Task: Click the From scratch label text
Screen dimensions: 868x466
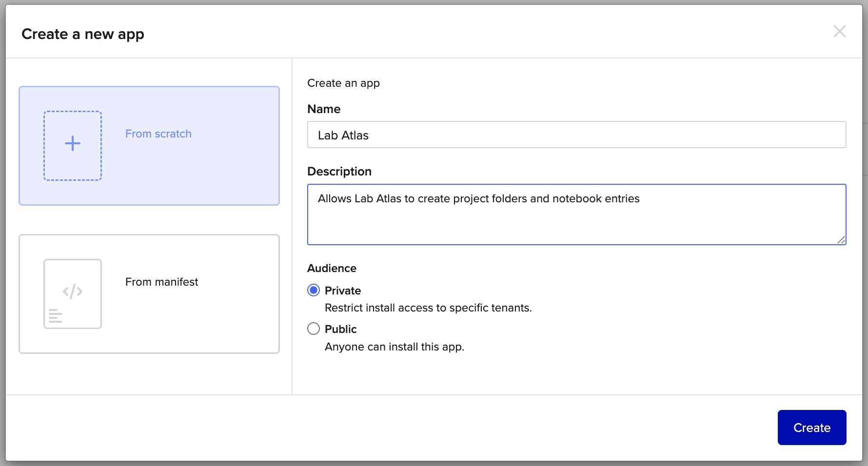Action: [x=158, y=134]
